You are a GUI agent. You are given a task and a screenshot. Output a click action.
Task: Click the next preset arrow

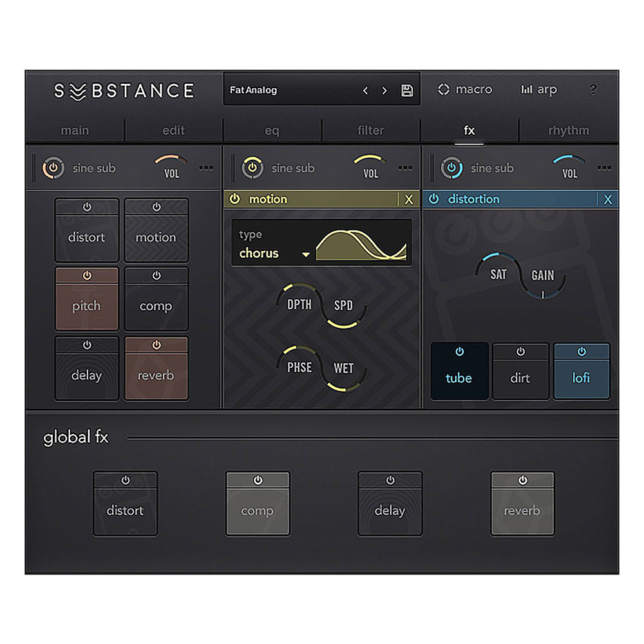(384, 90)
